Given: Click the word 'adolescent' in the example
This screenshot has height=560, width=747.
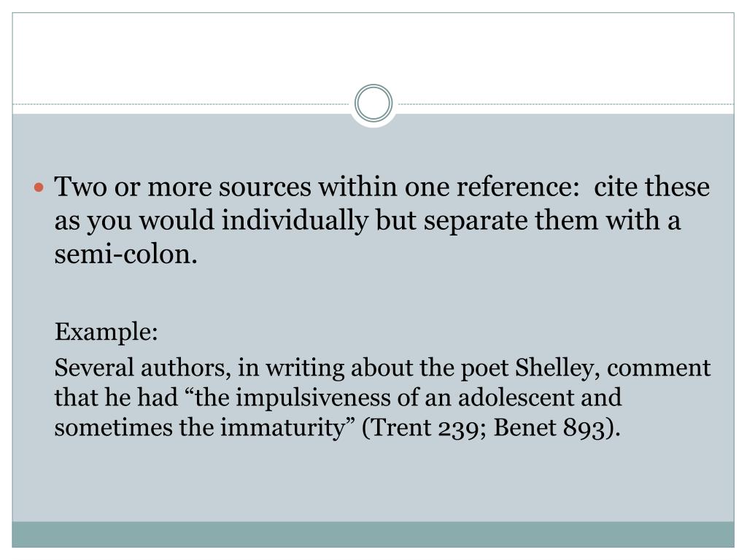Looking at the screenshot, I should point(516,397).
